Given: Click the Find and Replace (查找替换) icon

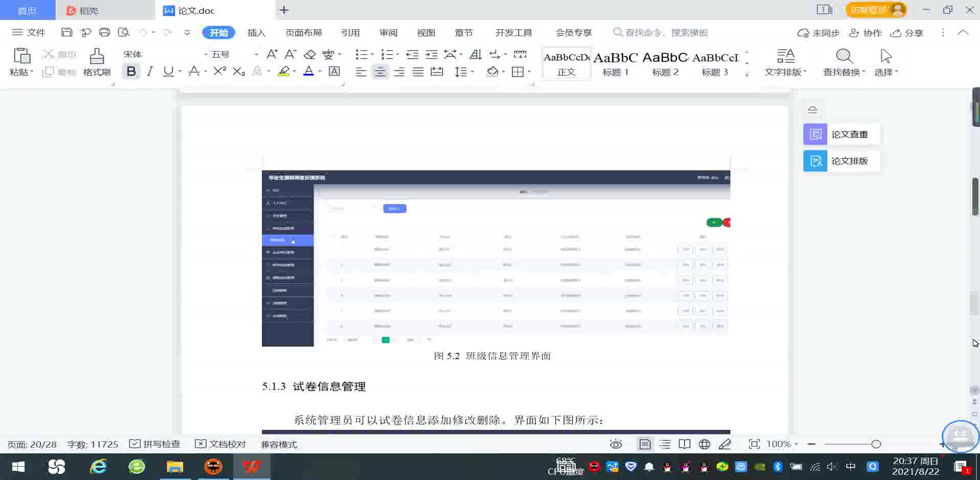Looking at the screenshot, I should coord(843,56).
